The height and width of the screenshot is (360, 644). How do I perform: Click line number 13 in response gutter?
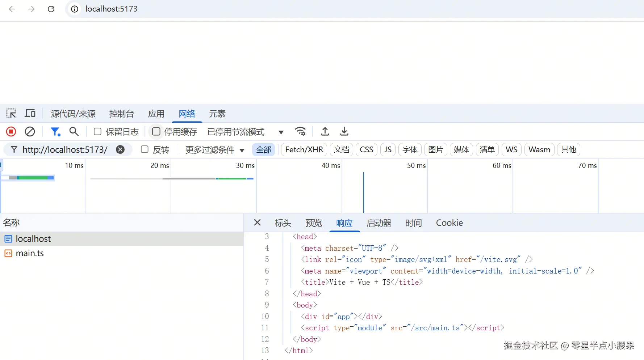coord(265,351)
